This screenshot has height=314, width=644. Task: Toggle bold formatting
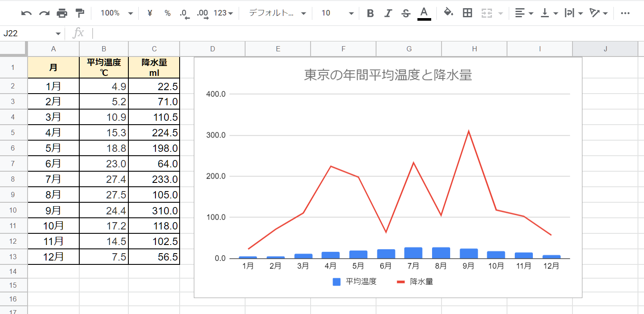pos(370,13)
